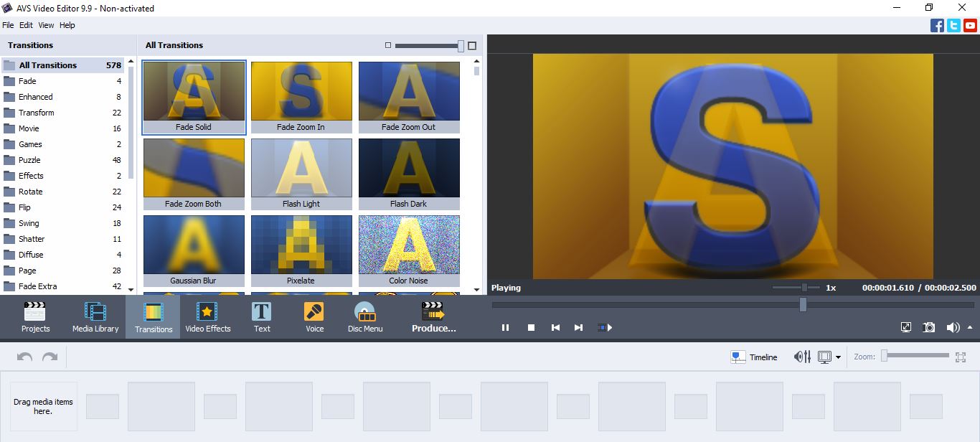Click the zoom to fit icon
Viewport: 980px width, 442px height.
961,357
